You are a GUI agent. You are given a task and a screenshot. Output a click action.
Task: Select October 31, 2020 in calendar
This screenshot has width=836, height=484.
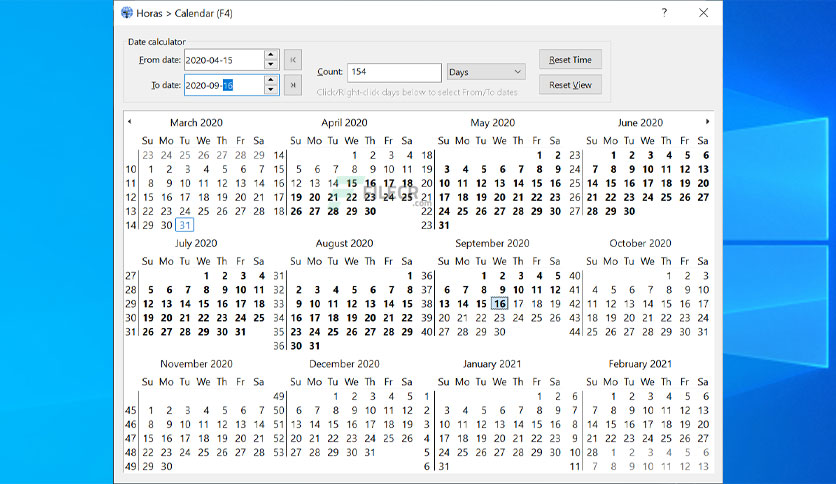click(x=703, y=332)
